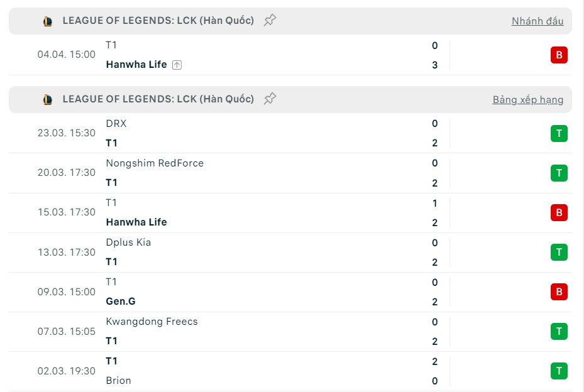
Task: Click the League of Legends logo in second header
Action: coord(48,99)
